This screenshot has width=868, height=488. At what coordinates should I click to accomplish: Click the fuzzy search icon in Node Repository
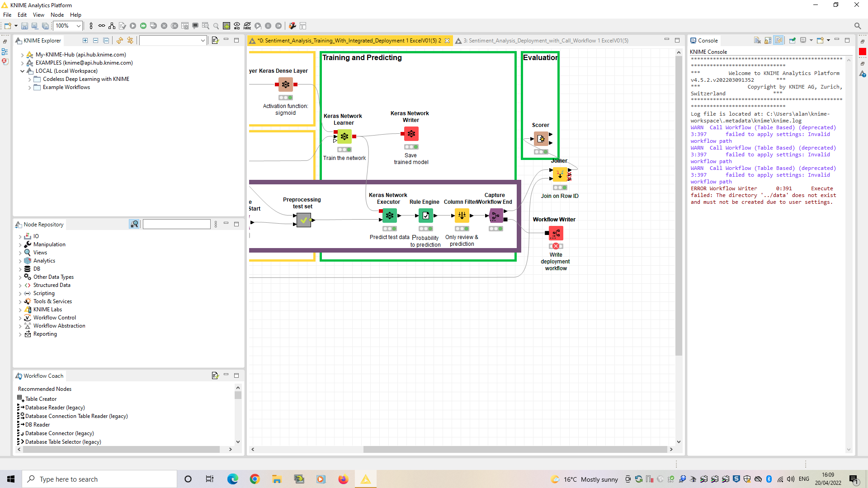[134, 224]
